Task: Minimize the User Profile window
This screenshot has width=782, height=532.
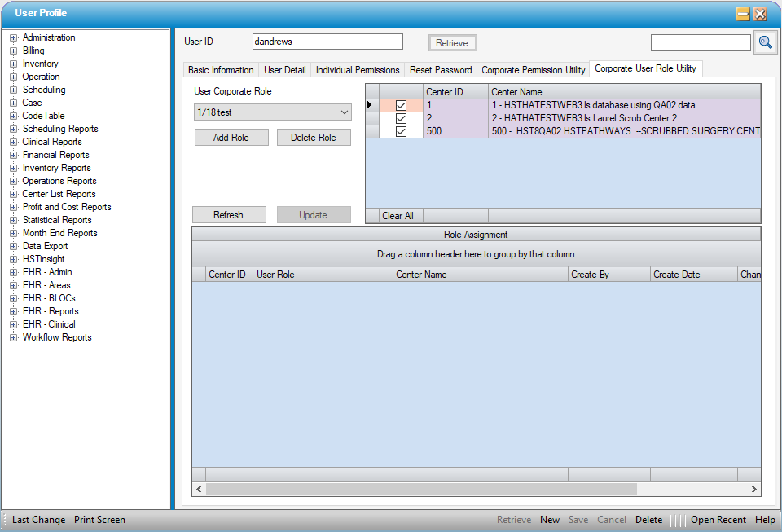Action: [743, 13]
